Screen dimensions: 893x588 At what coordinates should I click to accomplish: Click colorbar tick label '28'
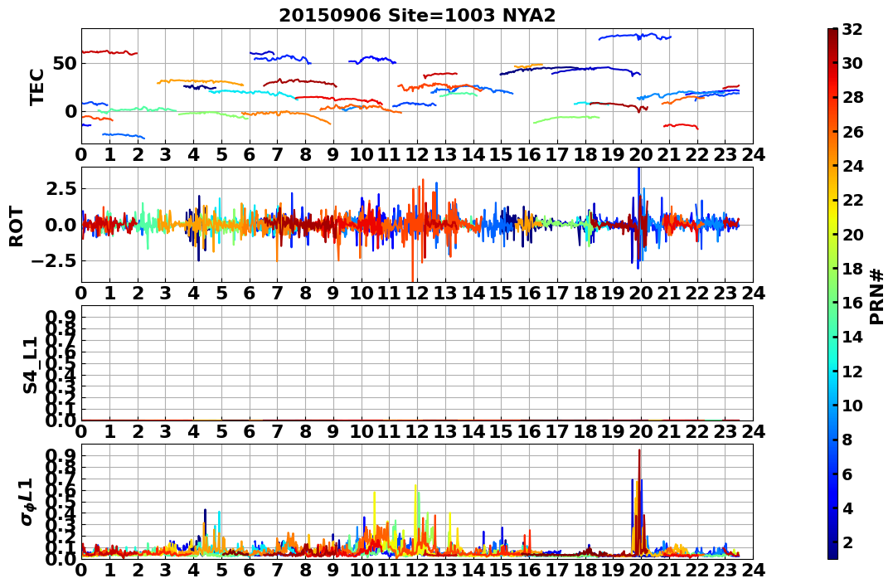pyautogui.click(x=852, y=97)
